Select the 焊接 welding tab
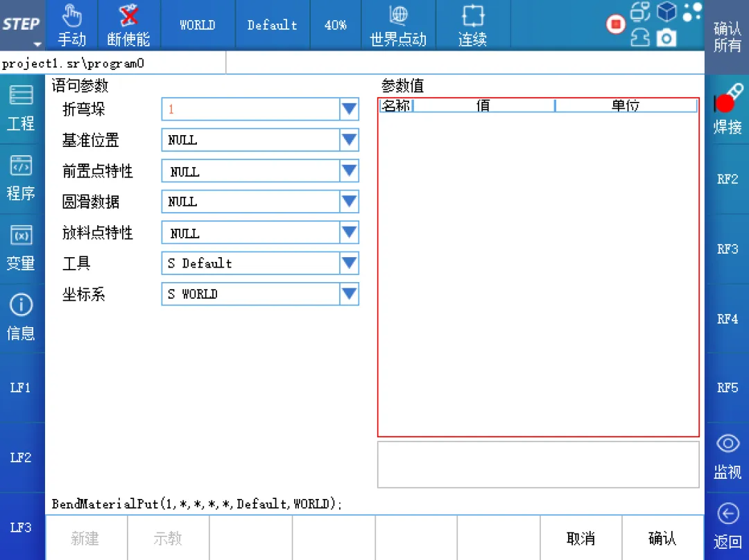The width and height of the screenshot is (749, 560). pyautogui.click(x=728, y=111)
